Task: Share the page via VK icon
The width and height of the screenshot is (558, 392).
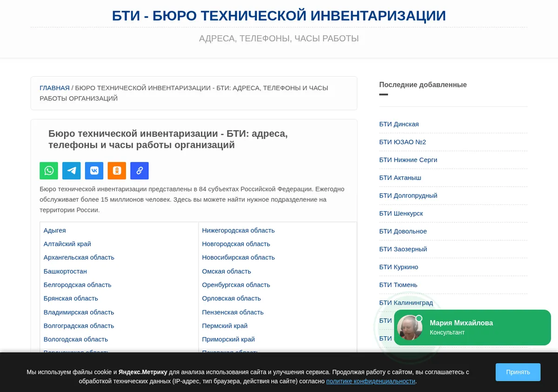Action: click(94, 170)
